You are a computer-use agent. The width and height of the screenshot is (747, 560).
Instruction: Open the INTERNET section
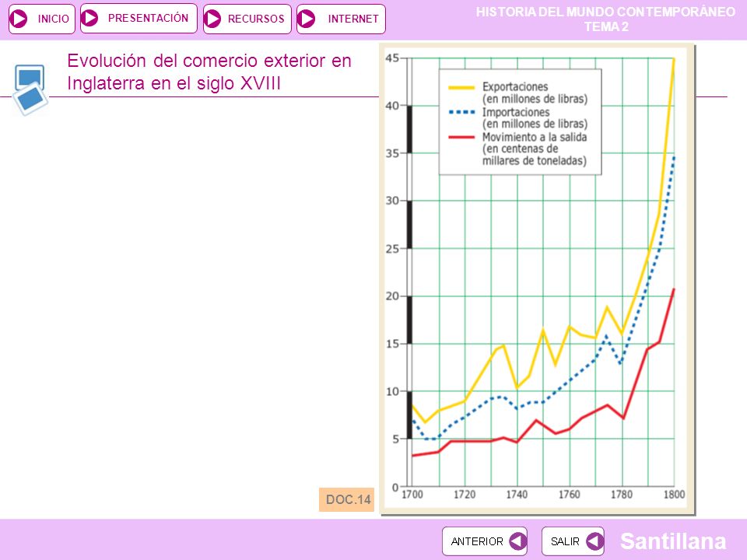click(x=341, y=19)
